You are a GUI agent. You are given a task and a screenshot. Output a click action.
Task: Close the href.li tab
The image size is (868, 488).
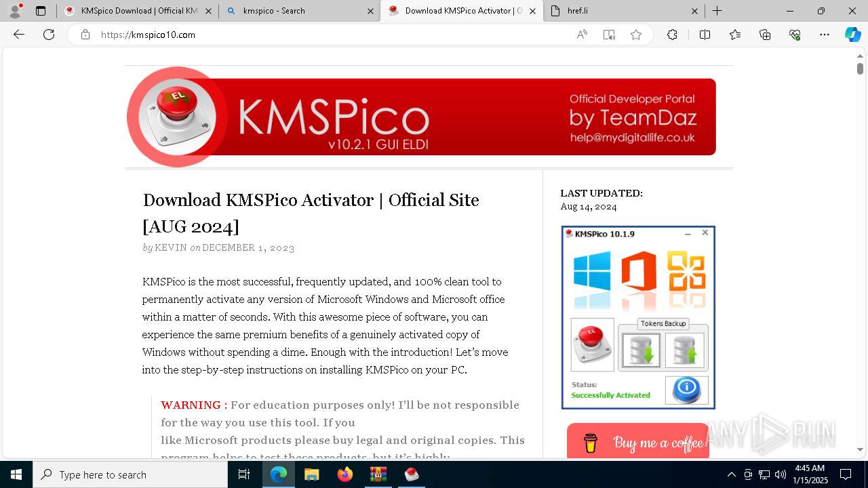[x=694, y=11]
